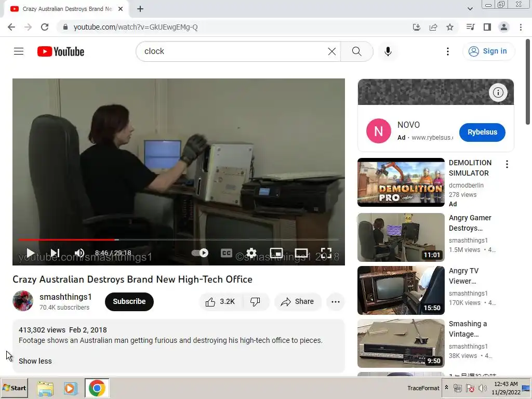This screenshot has height=399, width=532.
Task: Open player settings gear
Action: [x=251, y=253]
